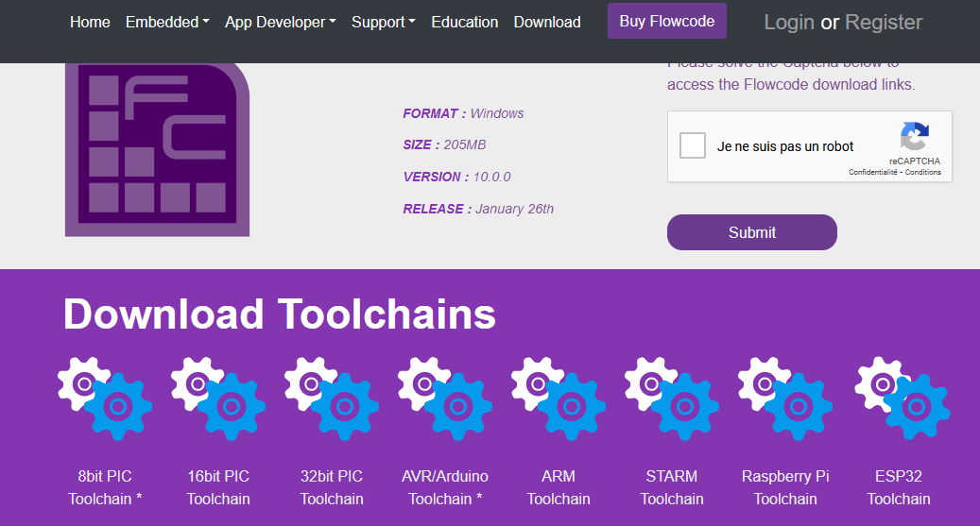
Task: Click the 8bit PIC Toolchain * label
Action: pyautogui.click(x=105, y=487)
